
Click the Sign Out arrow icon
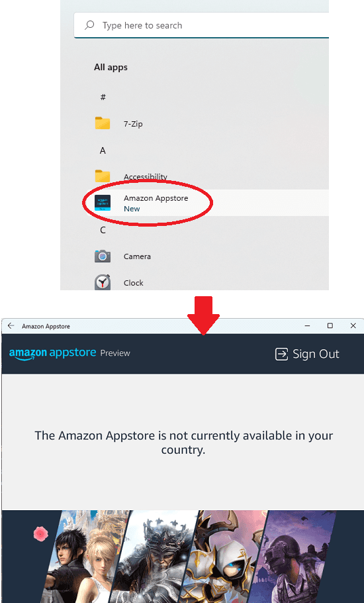point(281,355)
